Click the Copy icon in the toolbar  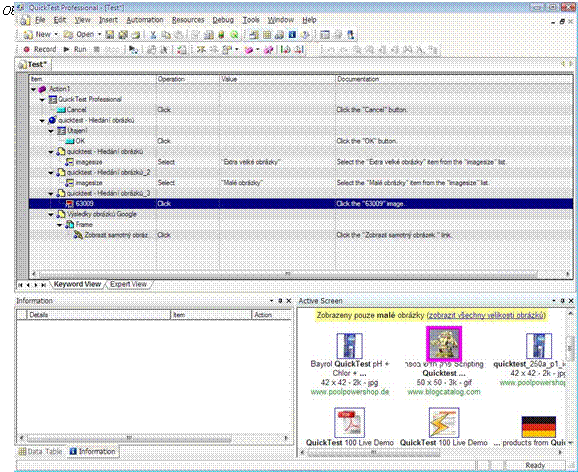[166, 35]
